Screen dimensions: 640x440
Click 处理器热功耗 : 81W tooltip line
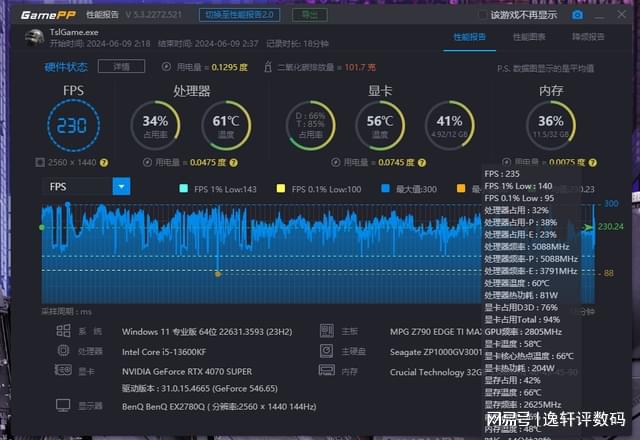tap(521, 295)
